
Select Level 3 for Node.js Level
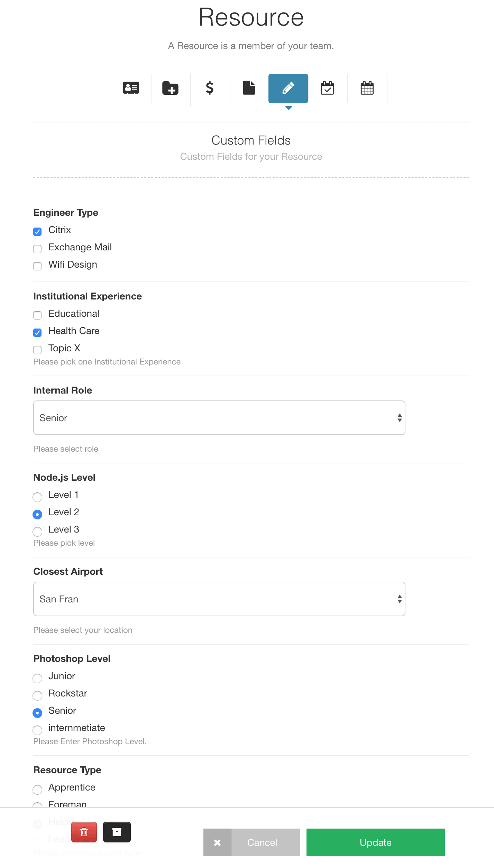tap(37, 532)
